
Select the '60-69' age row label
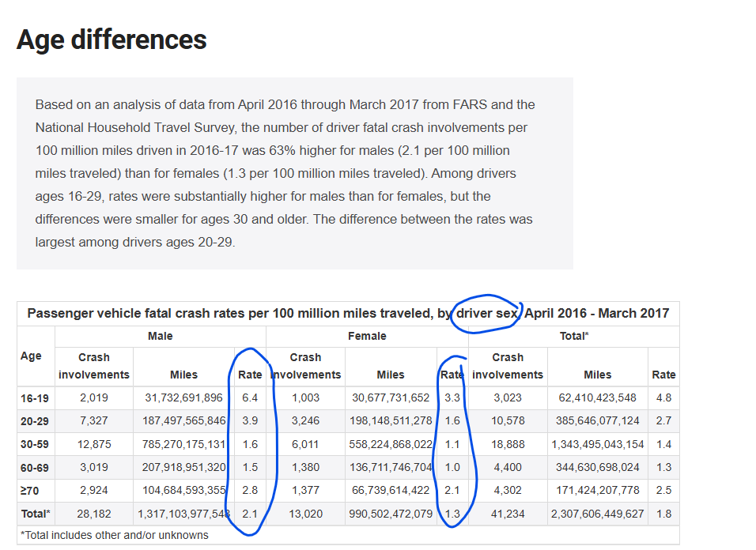pos(35,468)
